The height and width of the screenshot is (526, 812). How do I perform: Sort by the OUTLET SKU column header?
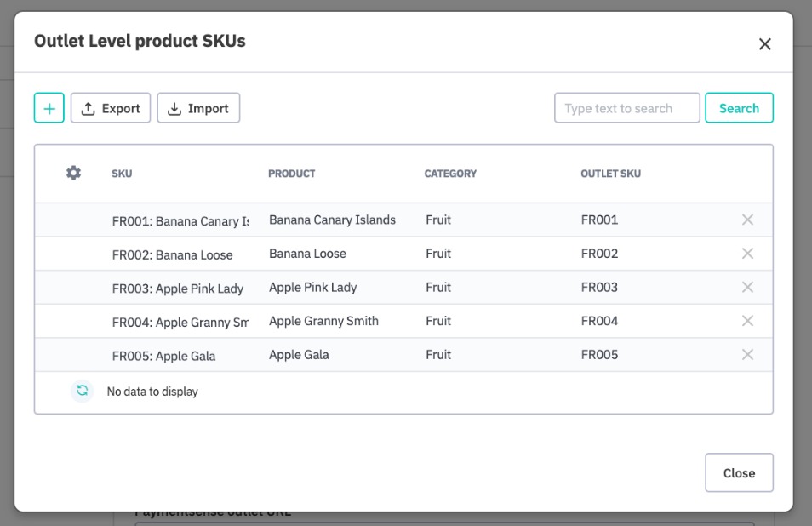610,174
